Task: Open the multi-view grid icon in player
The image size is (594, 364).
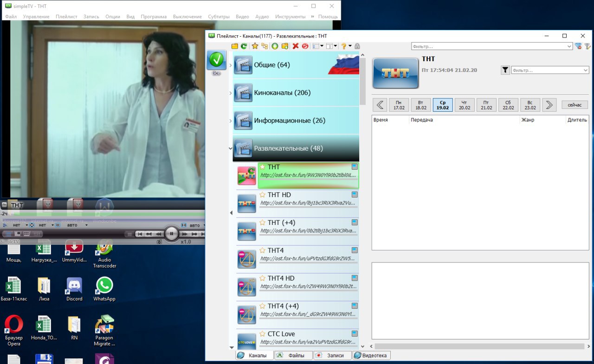Action: pyautogui.click(x=26, y=234)
